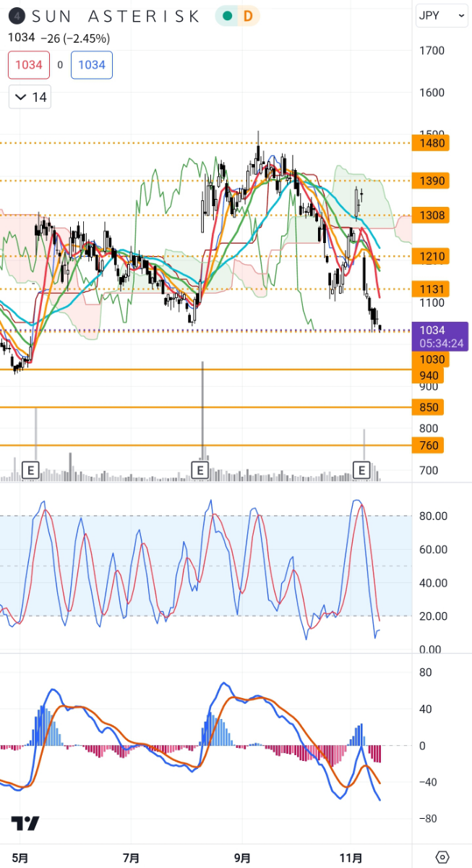Click the TradingView logo
This screenshot has width=472, height=868.
(x=25, y=823)
